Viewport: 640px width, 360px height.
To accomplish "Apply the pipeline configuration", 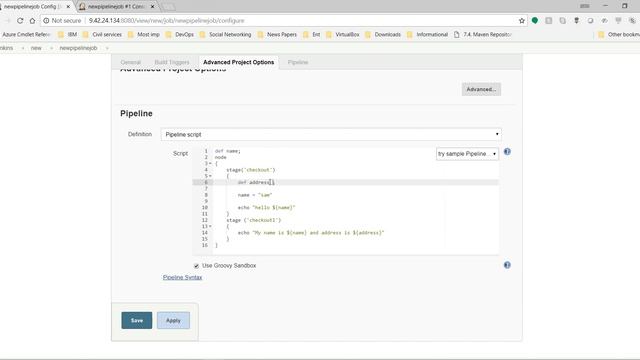I will coord(173,320).
